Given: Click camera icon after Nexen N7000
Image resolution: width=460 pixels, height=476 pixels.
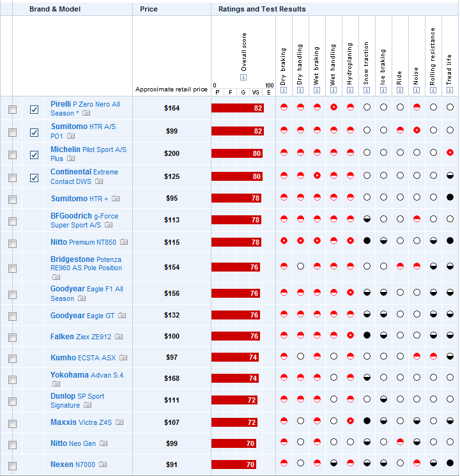Looking at the screenshot, I should [103, 464].
